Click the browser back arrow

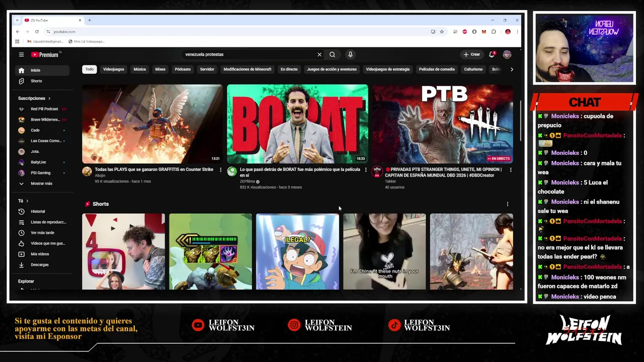pos(18,32)
